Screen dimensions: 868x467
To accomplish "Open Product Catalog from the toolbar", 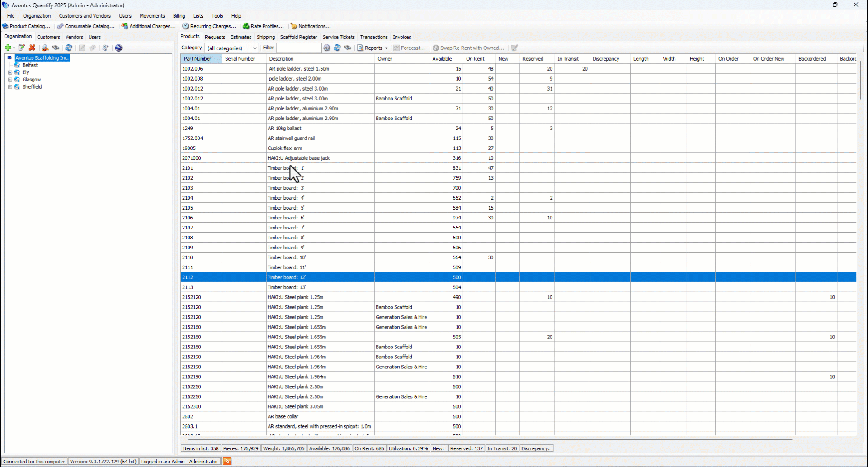I will [x=26, y=26].
